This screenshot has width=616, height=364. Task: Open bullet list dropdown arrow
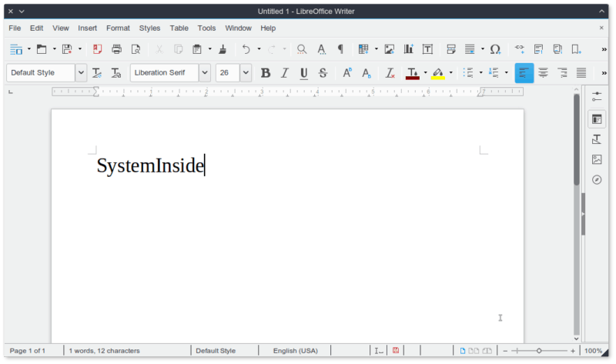[480, 72]
